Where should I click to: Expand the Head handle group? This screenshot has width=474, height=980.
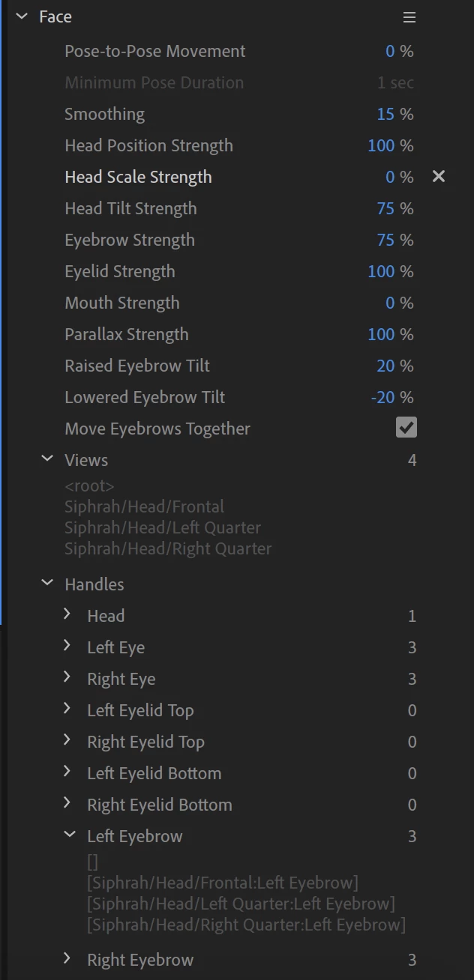coord(67,615)
